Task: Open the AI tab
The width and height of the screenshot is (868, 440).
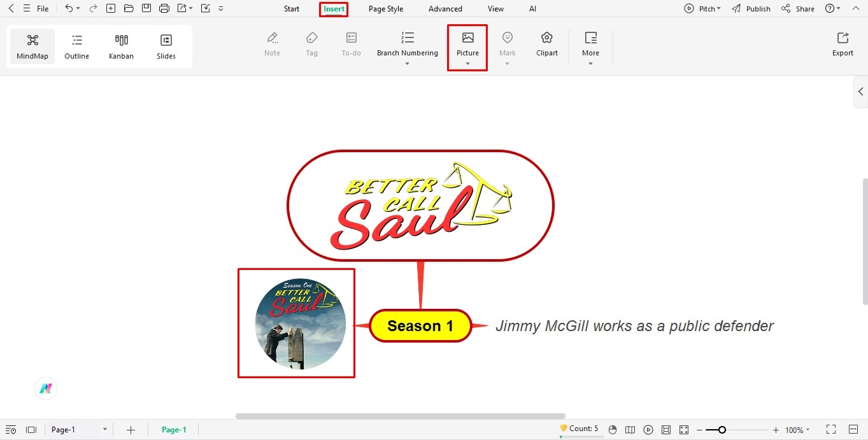Action: point(533,9)
